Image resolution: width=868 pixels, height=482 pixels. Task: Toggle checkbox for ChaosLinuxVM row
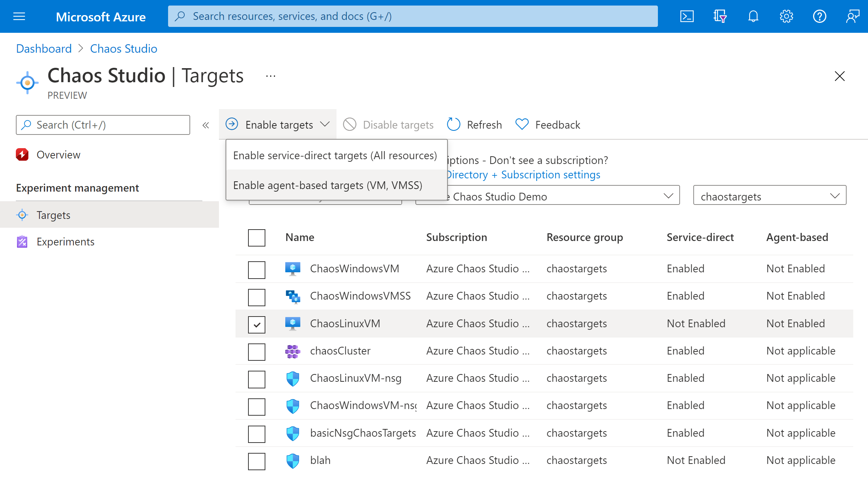tap(257, 324)
